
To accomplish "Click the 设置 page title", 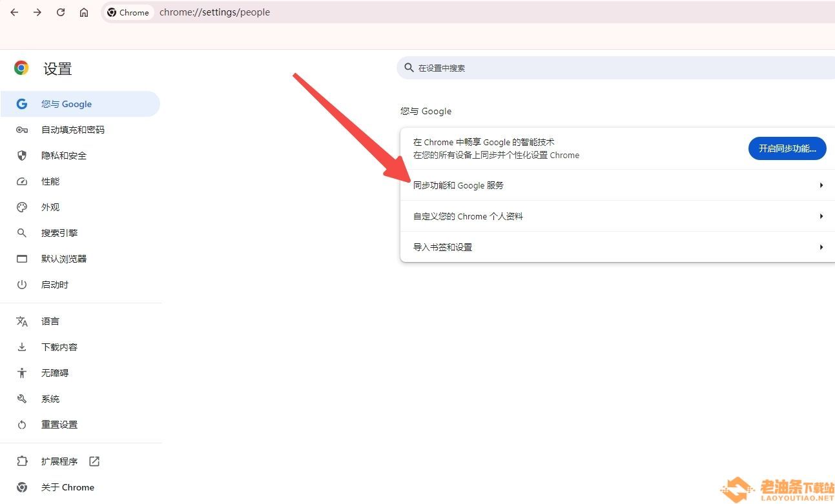I will pyautogui.click(x=57, y=68).
